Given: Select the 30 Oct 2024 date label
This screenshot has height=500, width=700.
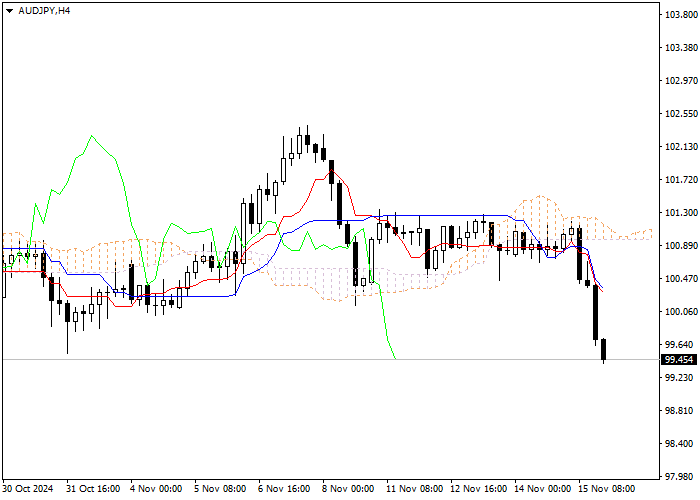Looking at the screenshot, I should [28, 489].
